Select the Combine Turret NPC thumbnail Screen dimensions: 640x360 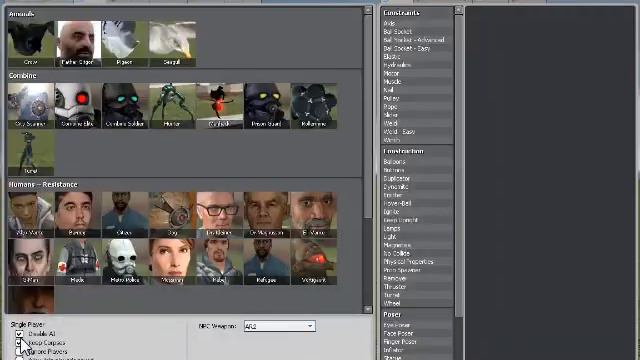[31, 153]
